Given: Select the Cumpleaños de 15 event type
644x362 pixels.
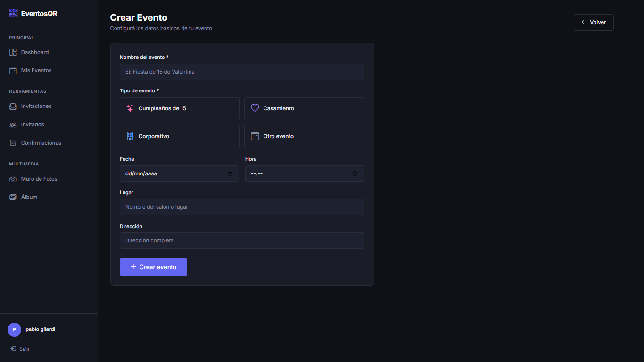Looking at the screenshot, I should tap(180, 108).
